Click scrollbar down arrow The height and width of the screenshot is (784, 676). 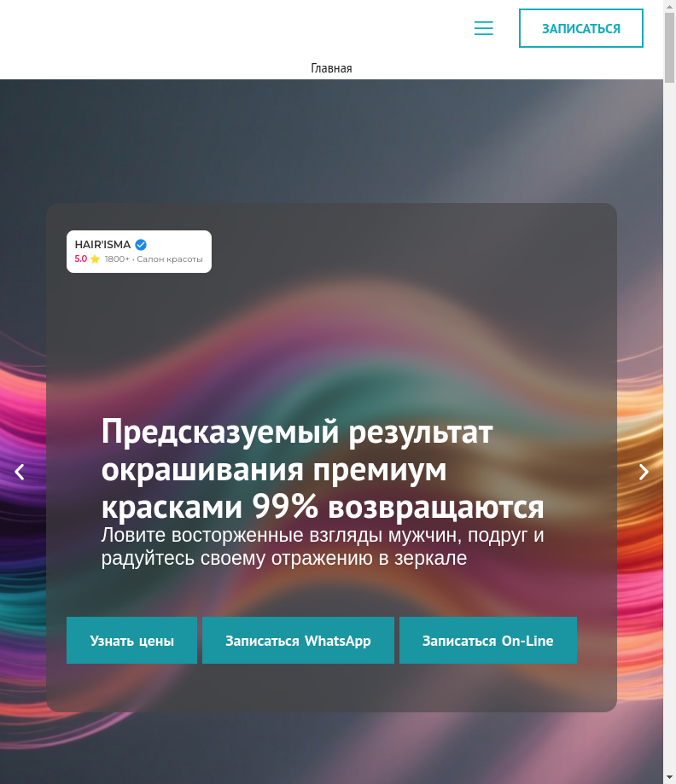(669, 778)
